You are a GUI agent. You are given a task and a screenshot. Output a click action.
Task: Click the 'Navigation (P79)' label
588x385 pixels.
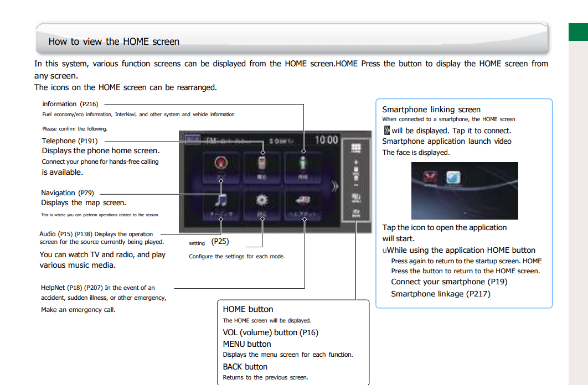(67, 192)
